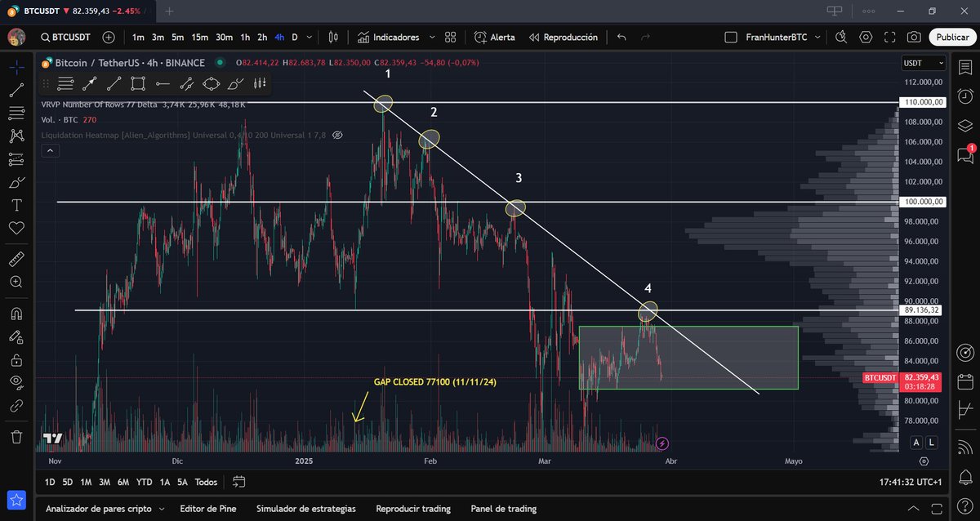Select the brush tool in left sidebar
The width and height of the screenshot is (980, 521).
16,181
